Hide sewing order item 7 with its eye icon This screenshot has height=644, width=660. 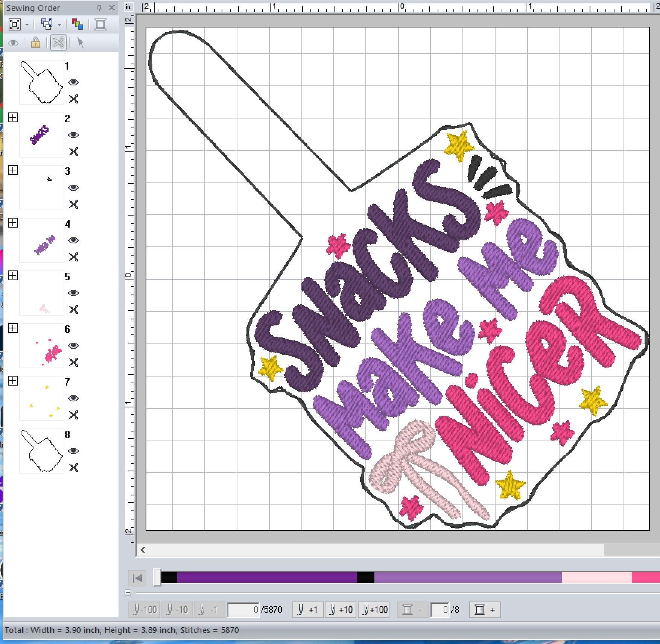tap(73, 398)
